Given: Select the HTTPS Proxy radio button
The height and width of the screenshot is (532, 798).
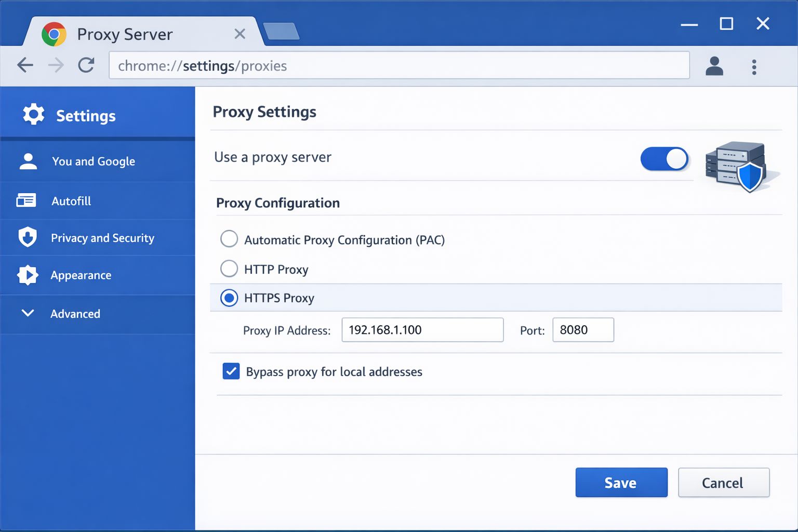Looking at the screenshot, I should [x=229, y=298].
